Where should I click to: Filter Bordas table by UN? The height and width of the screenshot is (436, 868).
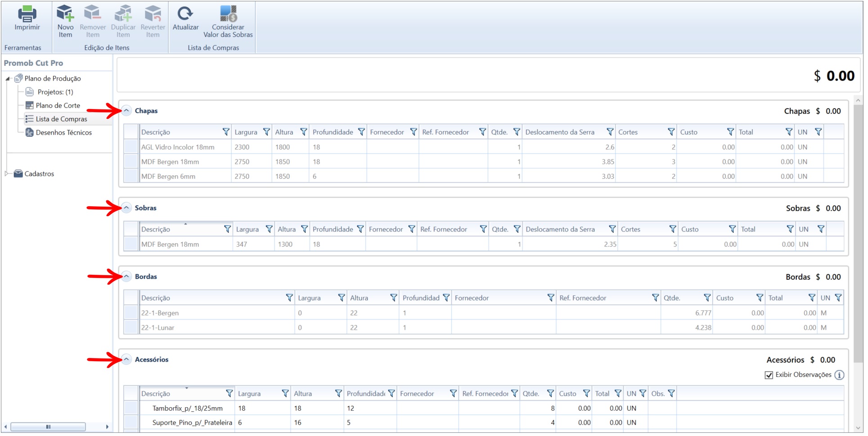pyautogui.click(x=838, y=298)
